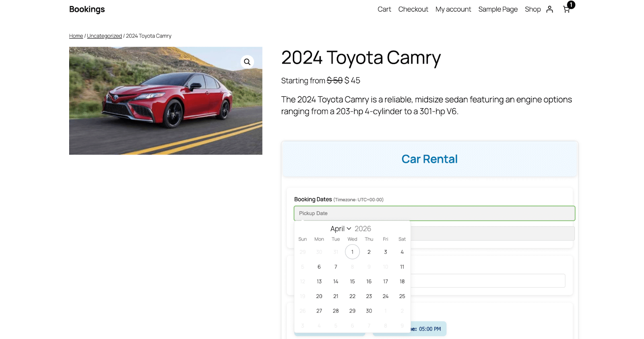
Task: Click the 2026 year field in calendar
Action: click(363, 229)
